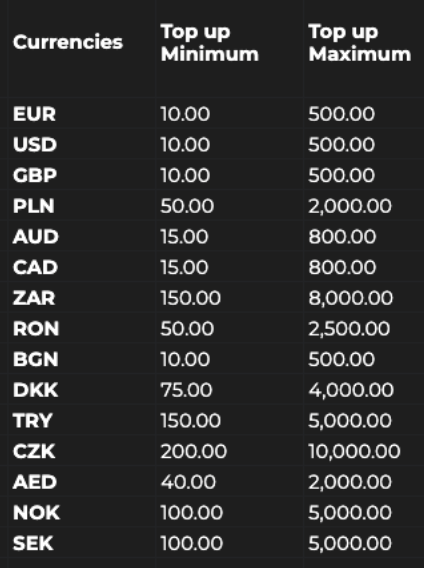Select DKK minimum value 75.00
The image size is (424, 568).
pyautogui.click(x=186, y=390)
